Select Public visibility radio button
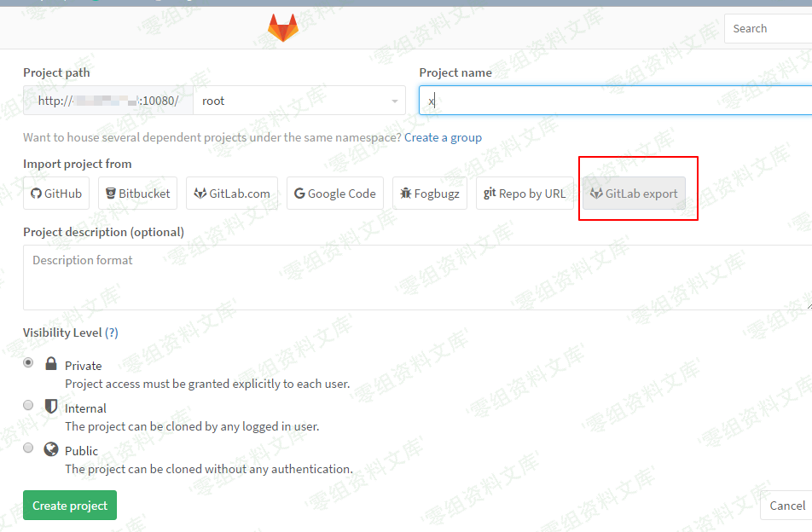The image size is (812, 532). click(29, 448)
